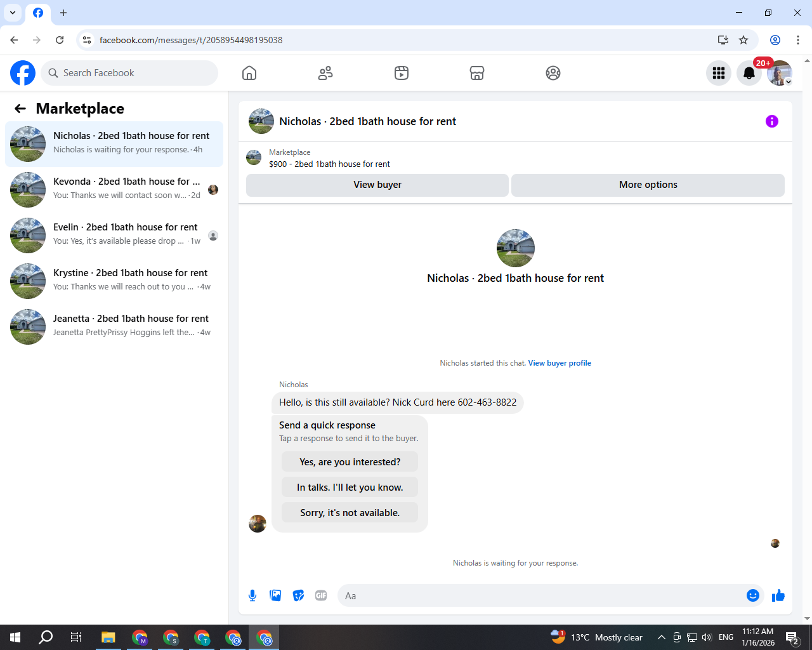This screenshot has width=812, height=650.
Task: Open the nine-dot Menu grid icon
Action: [719, 73]
